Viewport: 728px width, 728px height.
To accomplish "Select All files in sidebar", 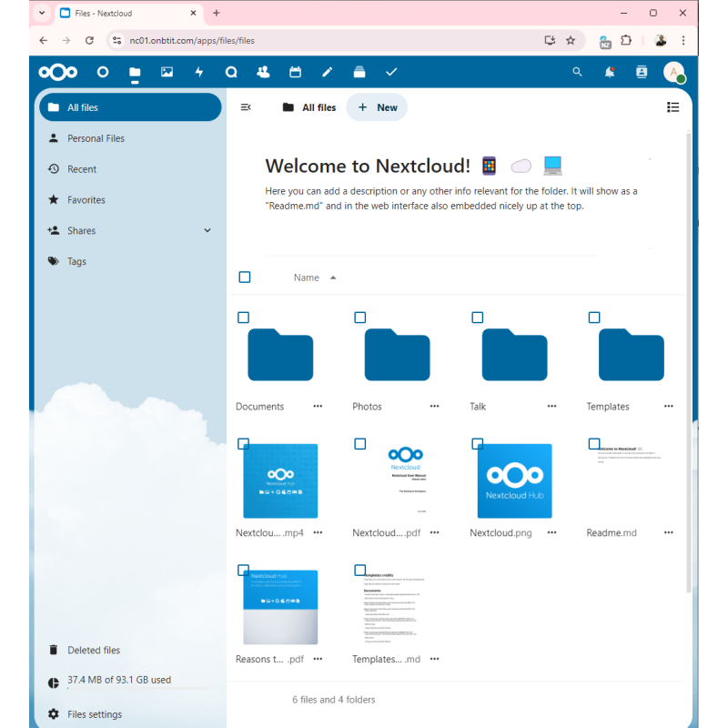I will point(130,107).
